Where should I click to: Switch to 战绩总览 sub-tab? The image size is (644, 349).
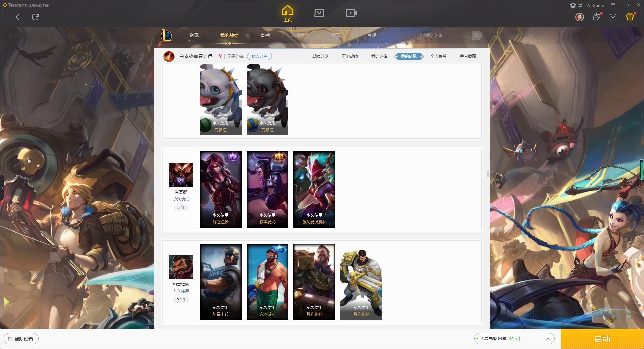pos(320,56)
